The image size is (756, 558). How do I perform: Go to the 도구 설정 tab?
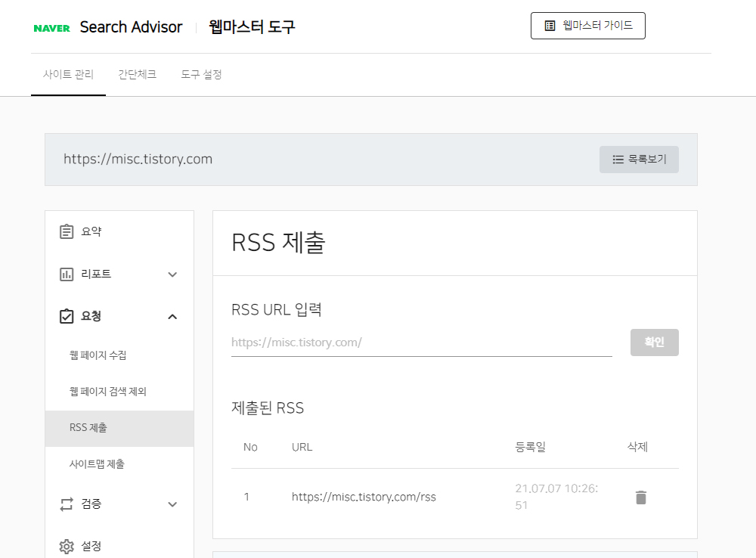click(x=201, y=74)
